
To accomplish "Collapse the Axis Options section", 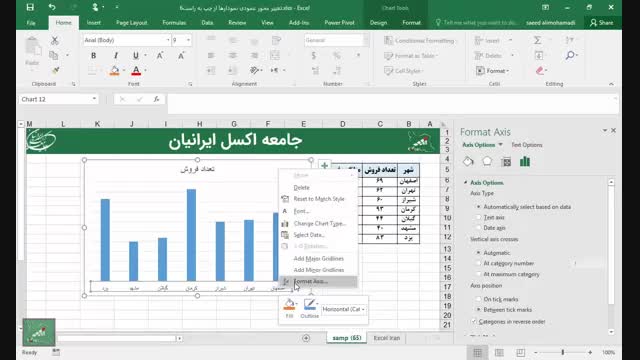I will pos(466,182).
